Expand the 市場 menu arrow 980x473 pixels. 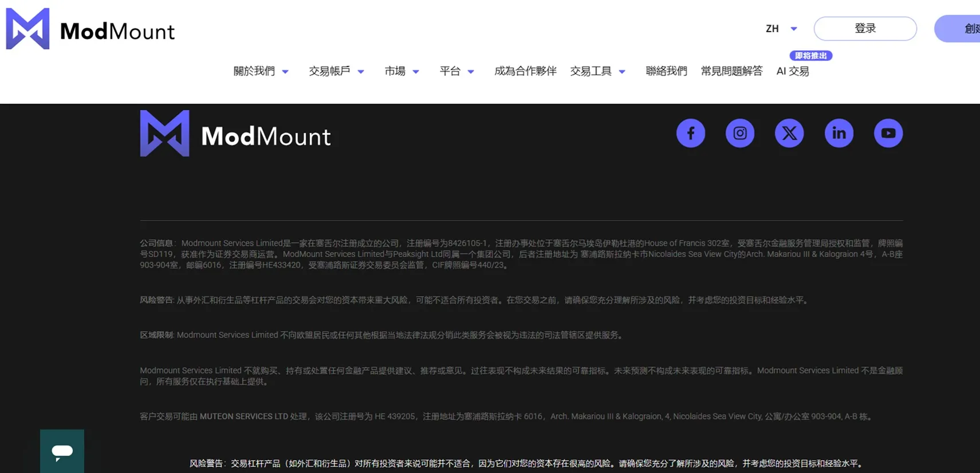[x=416, y=72]
